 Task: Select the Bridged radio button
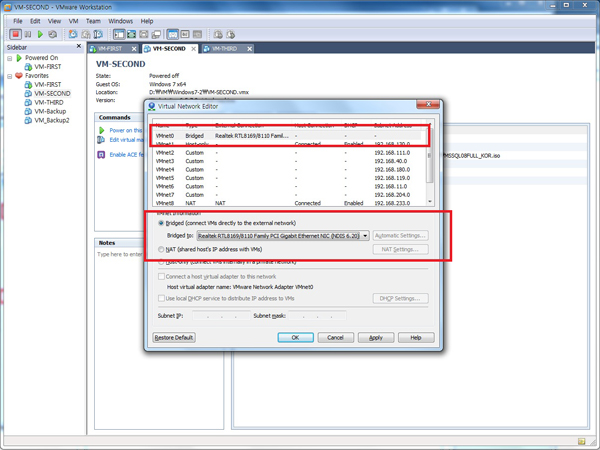click(x=161, y=223)
